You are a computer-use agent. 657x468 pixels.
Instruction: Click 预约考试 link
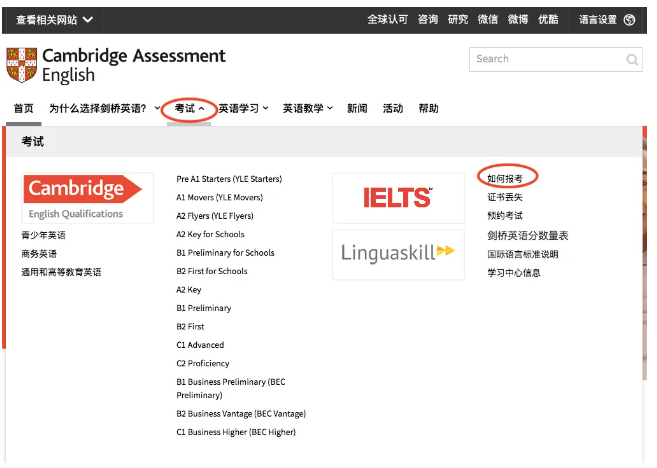coord(505,216)
